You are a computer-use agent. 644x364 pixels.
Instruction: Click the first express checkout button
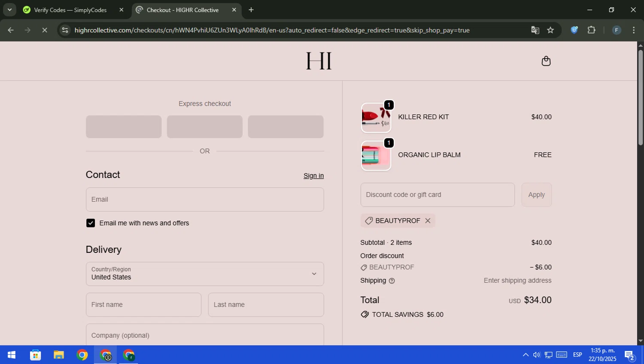point(124,127)
